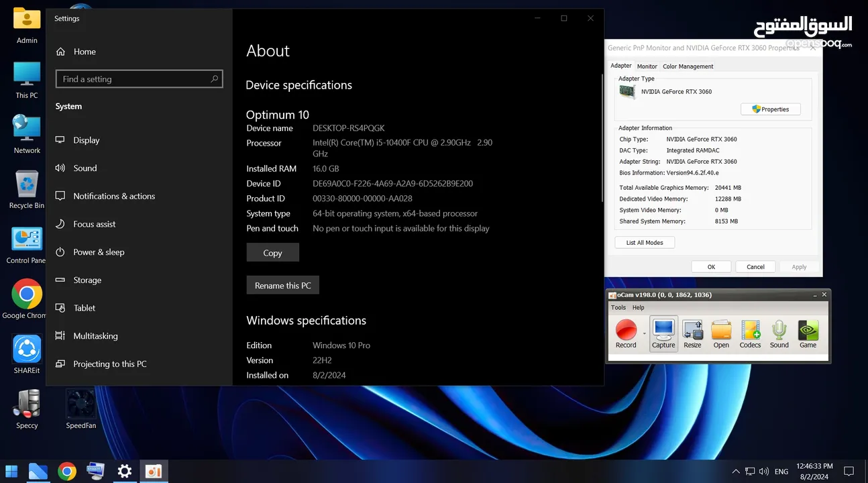868x483 pixels.
Task: Click the Find a setting search box
Action: tap(140, 79)
